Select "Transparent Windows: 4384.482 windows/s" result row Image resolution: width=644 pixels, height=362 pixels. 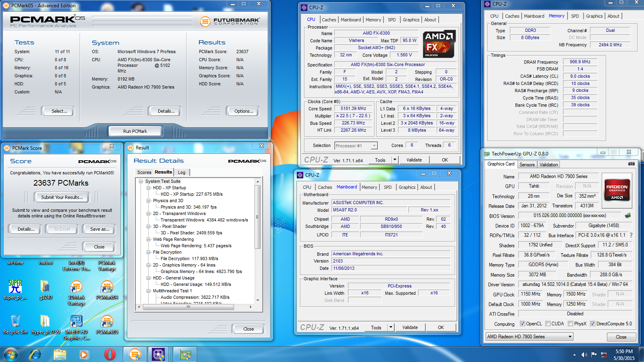pyautogui.click(x=204, y=220)
